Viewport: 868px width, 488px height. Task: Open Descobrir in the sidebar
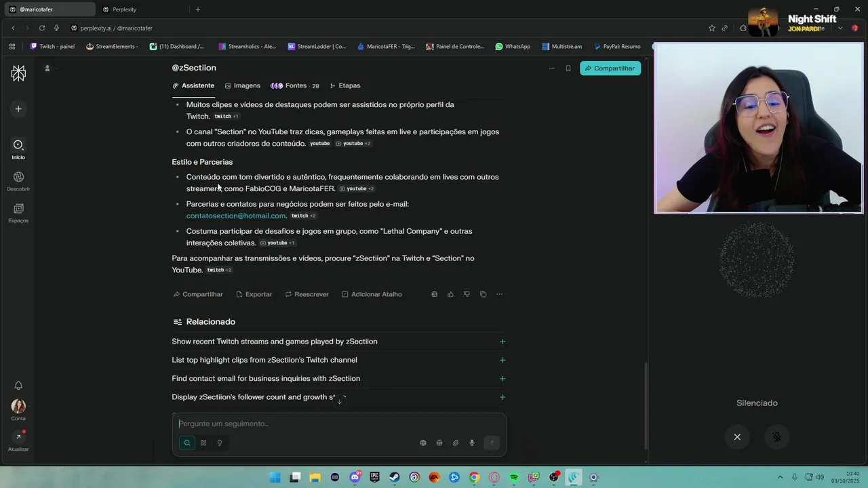pos(18,181)
